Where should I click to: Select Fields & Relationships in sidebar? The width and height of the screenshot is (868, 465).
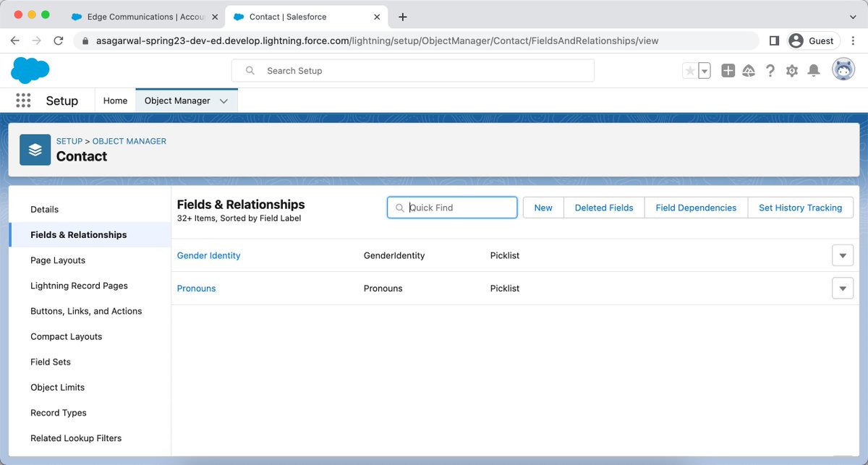pyautogui.click(x=90, y=234)
